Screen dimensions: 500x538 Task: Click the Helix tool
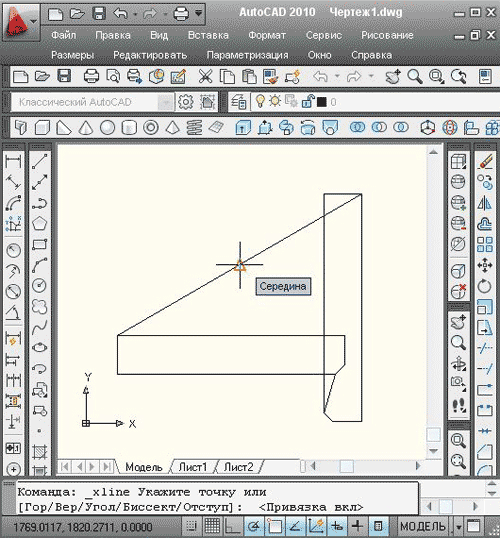(194, 128)
